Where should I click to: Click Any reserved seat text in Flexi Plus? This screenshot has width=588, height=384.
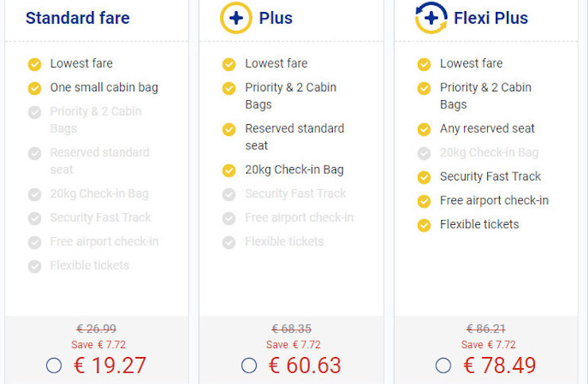tap(487, 129)
